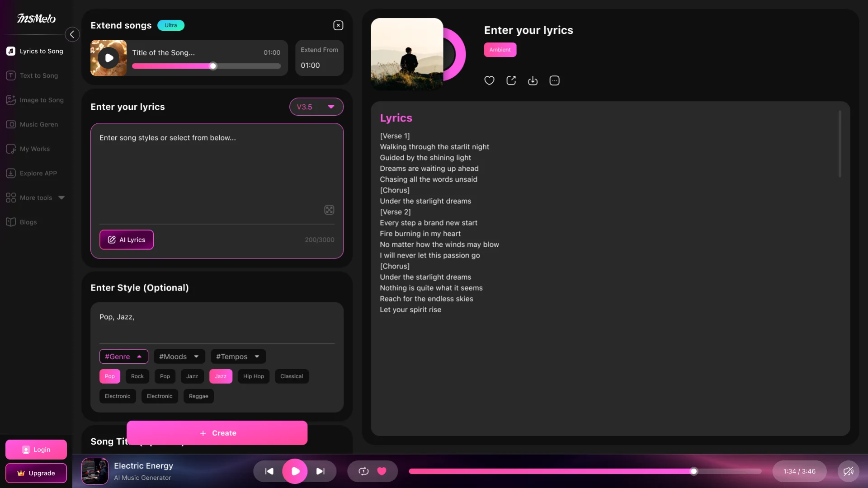The image size is (868, 488).
Task: Open Text to Song in the sidebar
Action: (38, 75)
